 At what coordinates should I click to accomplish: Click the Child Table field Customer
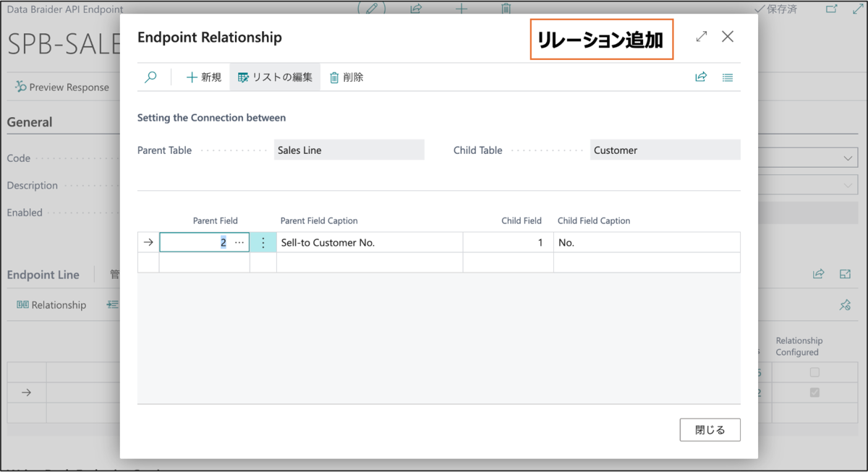click(x=665, y=150)
